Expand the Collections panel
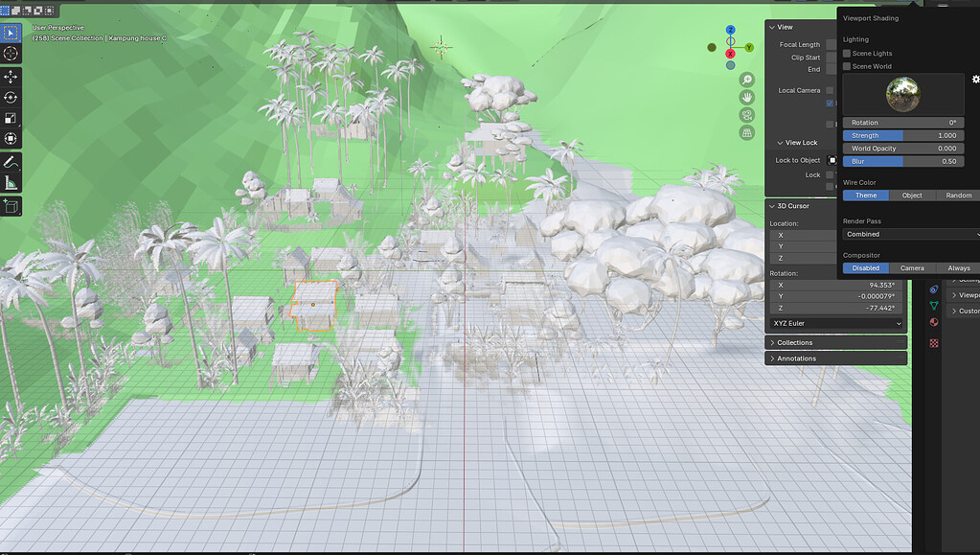980x555 pixels. click(835, 343)
